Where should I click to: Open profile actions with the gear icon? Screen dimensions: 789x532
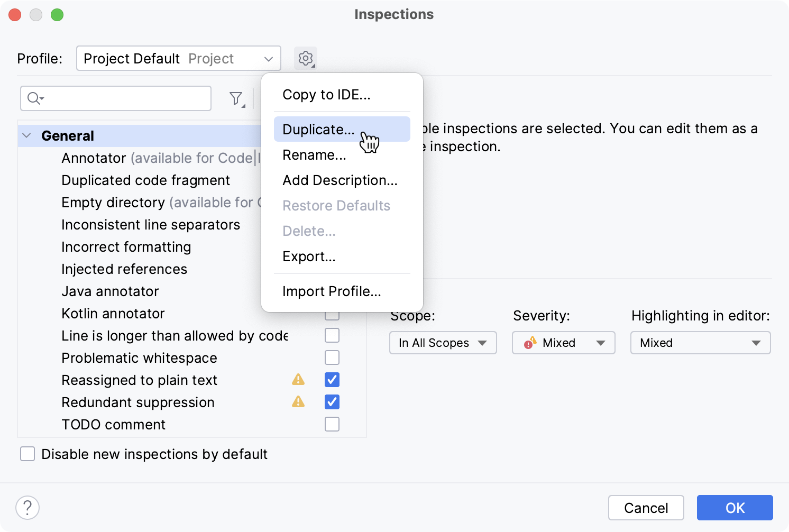(x=306, y=58)
